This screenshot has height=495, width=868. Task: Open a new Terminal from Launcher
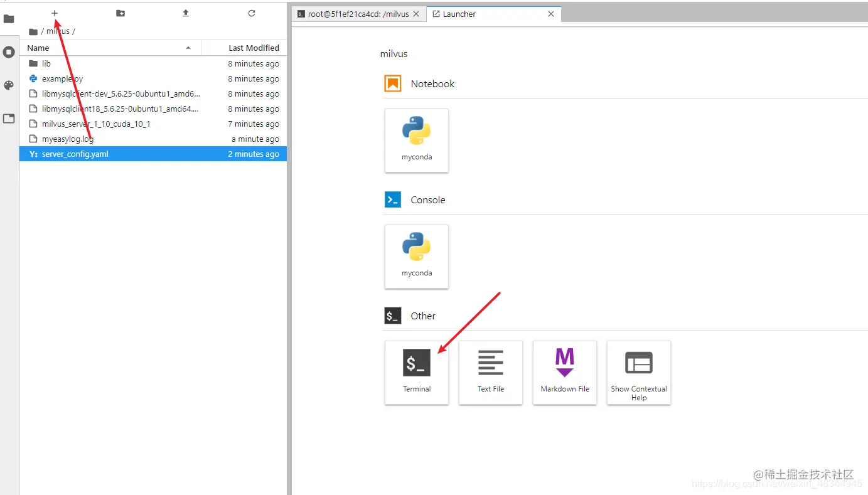(x=417, y=373)
